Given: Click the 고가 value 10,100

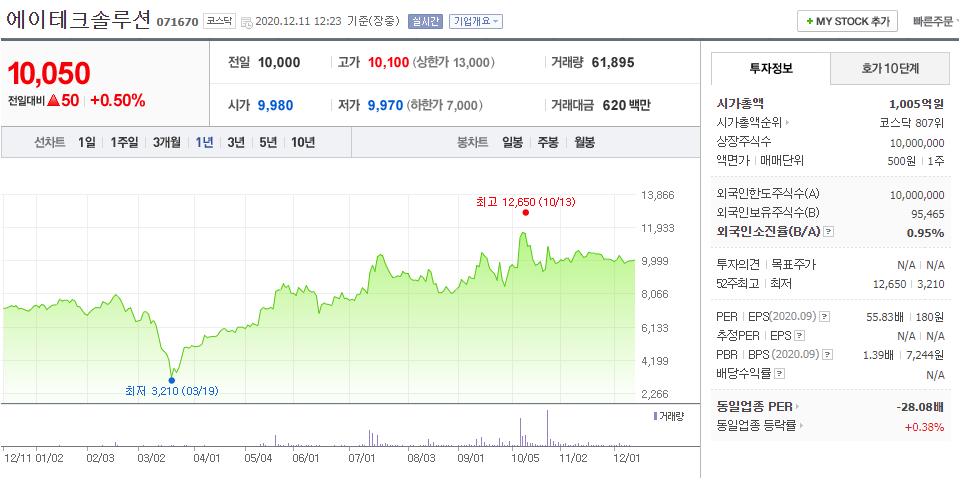Looking at the screenshot, I should (x=388, y=62).
